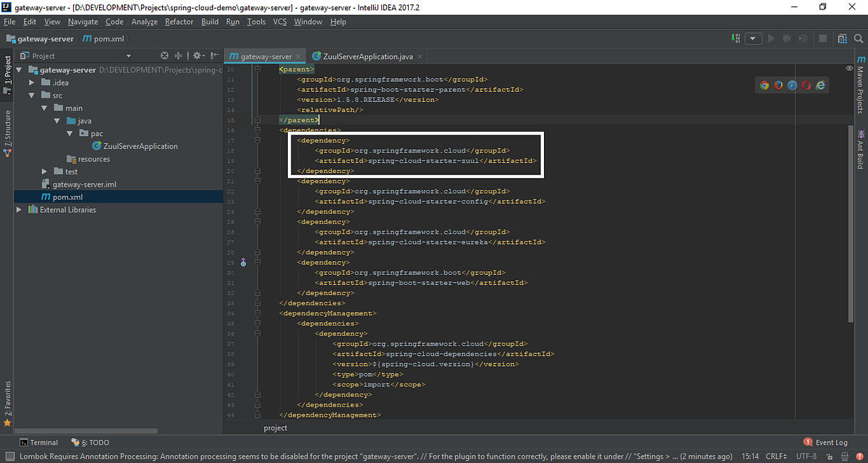Open Project panel settings gear
Screen dimensions: 868x463
[x=197, y=56]
